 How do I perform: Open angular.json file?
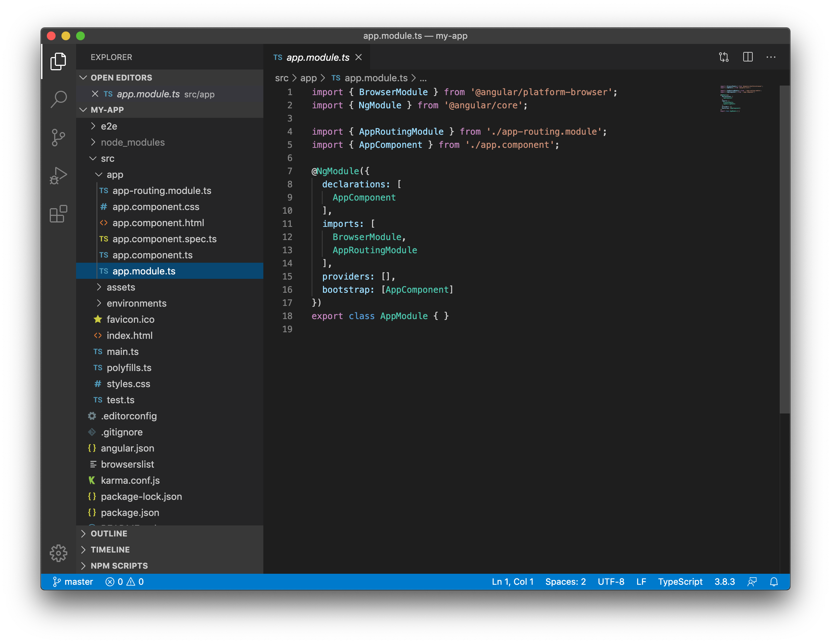(x=170, y=448)
